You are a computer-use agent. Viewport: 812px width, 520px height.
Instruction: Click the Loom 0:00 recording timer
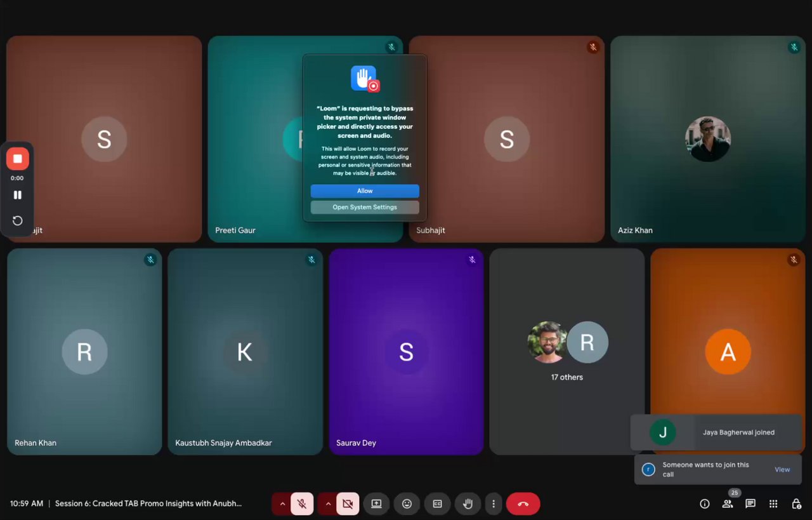[x=17, y=178]
